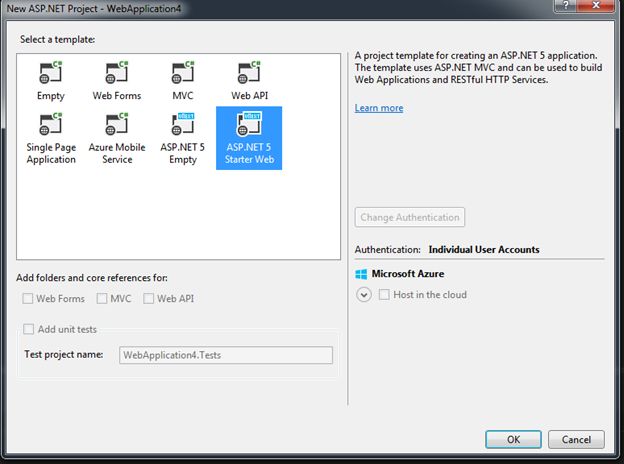Viewport: 624px width, 464px height.
Task: Click the 'Add folders and core references for:' label
Action: [x=92, y=278]
